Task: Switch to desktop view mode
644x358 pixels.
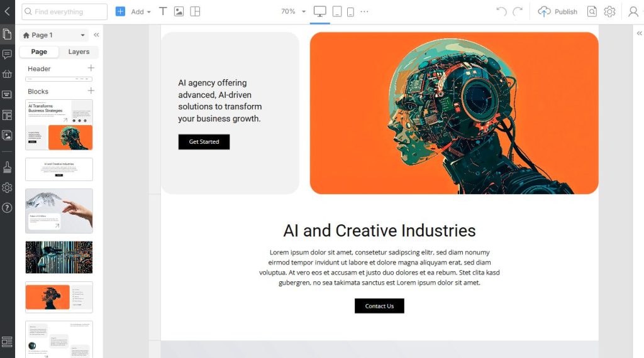Action: [319, 11]
